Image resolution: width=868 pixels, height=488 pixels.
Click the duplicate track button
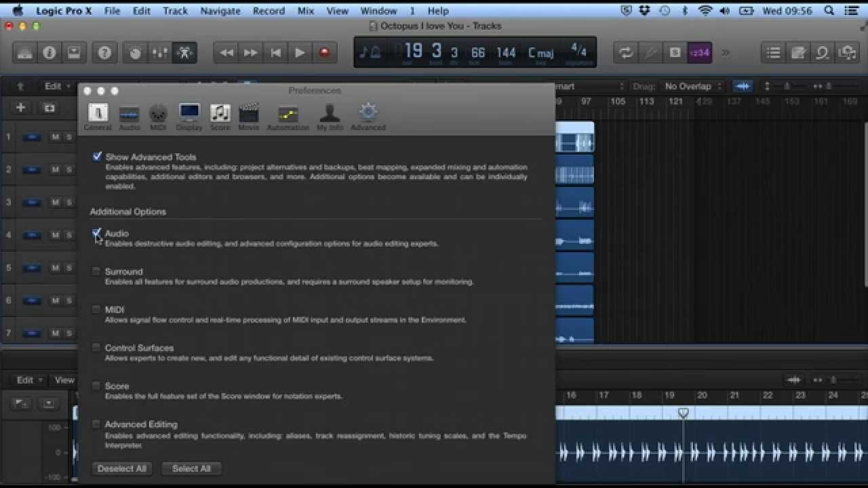(x=49, y=108)
